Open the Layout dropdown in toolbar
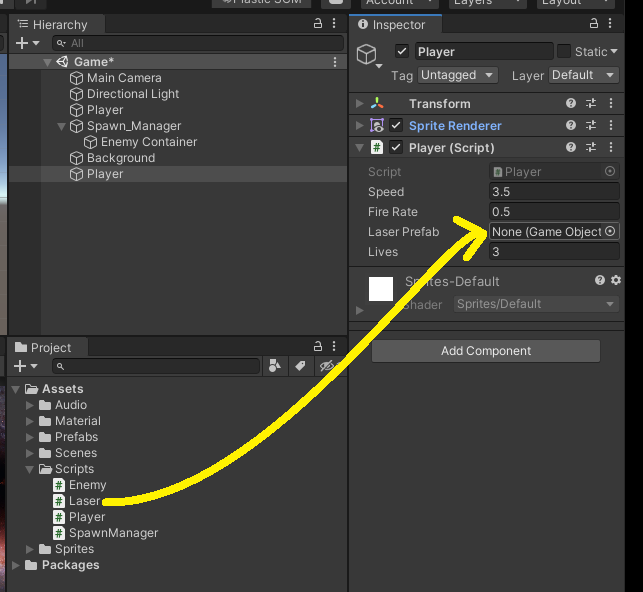643x592 pixels. (x=576, y=2)
